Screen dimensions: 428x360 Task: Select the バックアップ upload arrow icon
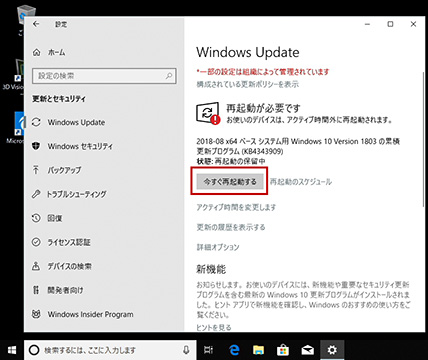36,170
